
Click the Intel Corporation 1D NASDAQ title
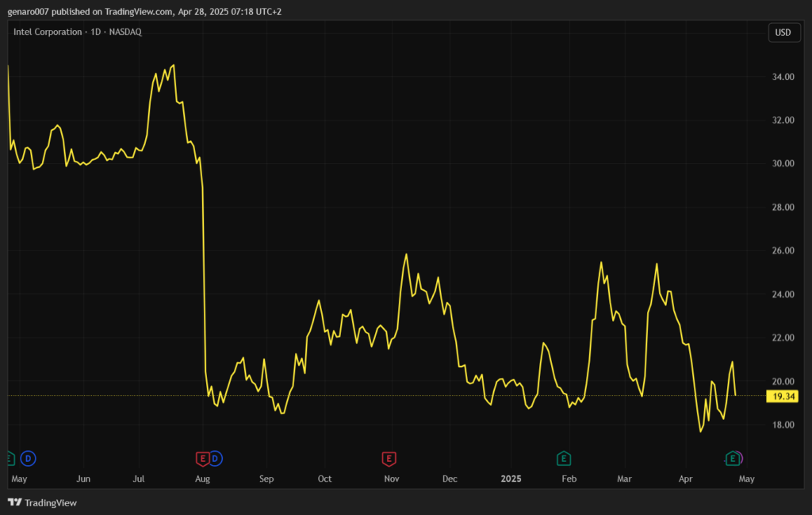click(78, 32)
